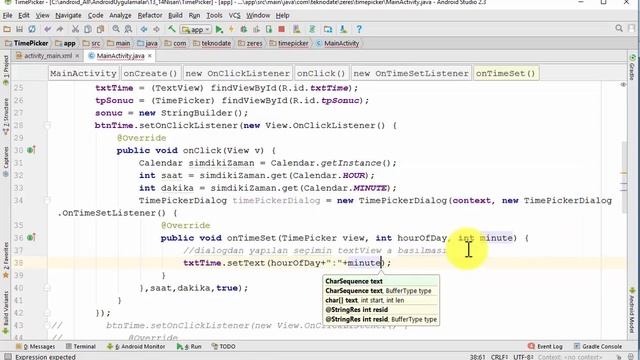Viewport: 640px width, 360px height.
Task: Open the Messages tool window
Action: coord(36,347)
